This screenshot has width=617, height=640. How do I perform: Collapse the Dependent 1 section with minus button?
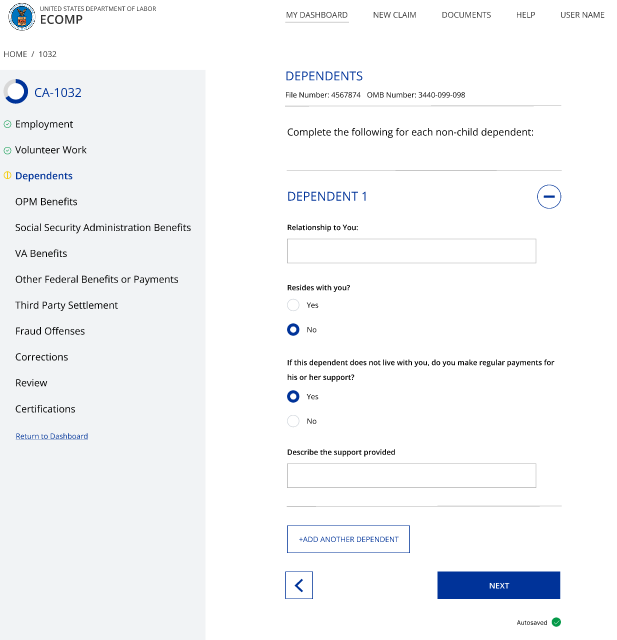point(549,197)
